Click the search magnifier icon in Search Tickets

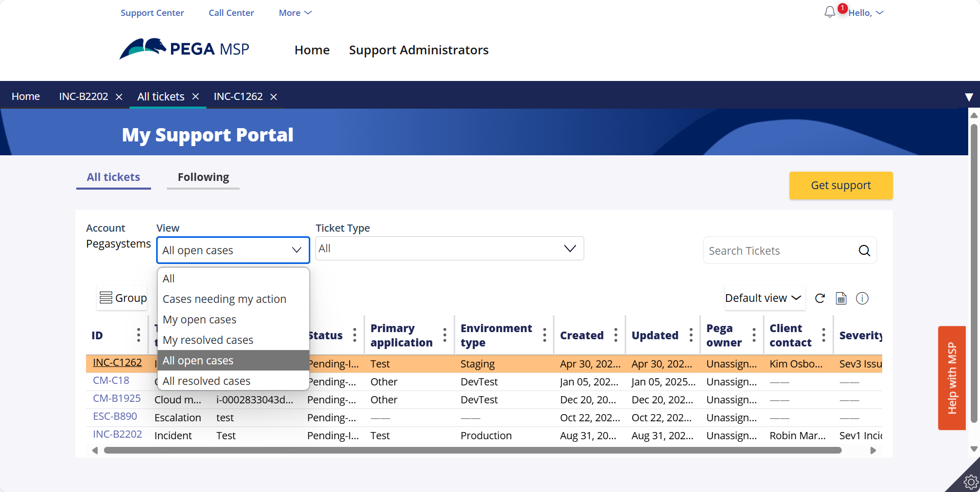pos(864,251)
